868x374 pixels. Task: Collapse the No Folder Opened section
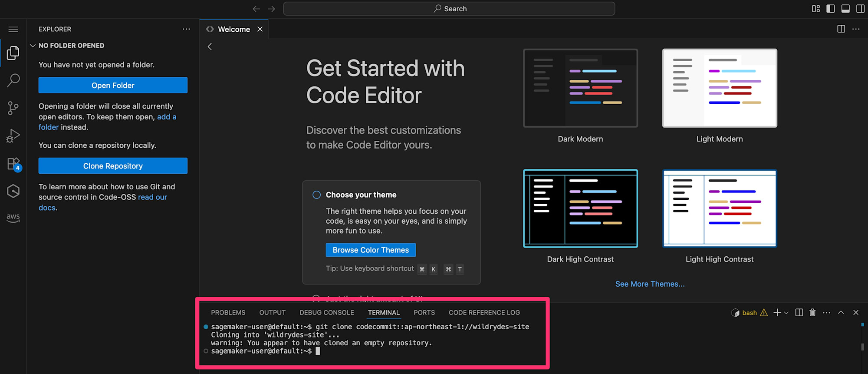tap(33, 46)
